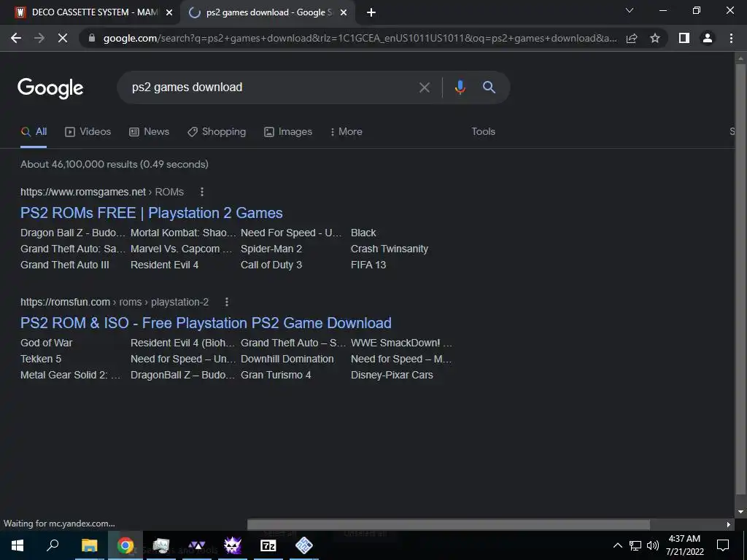Open the Chrome profile icon

[x=708, y=38]
